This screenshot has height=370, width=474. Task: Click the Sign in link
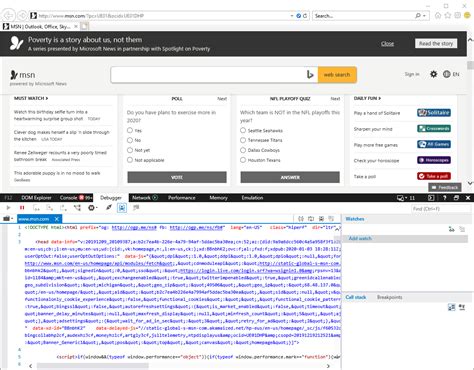pos(412,74)
